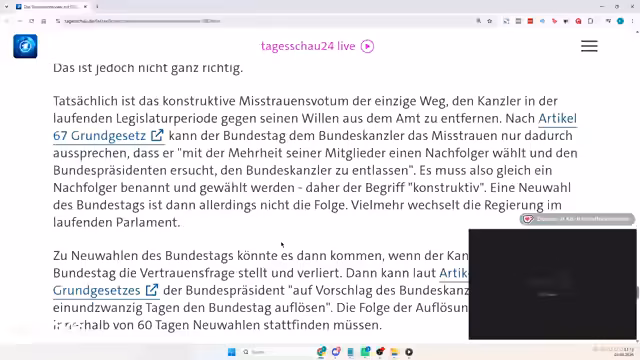Click the dark video overlay thumbnail
Image resolution: width=640 pixels, height=360 pixels.
(552, 284)
